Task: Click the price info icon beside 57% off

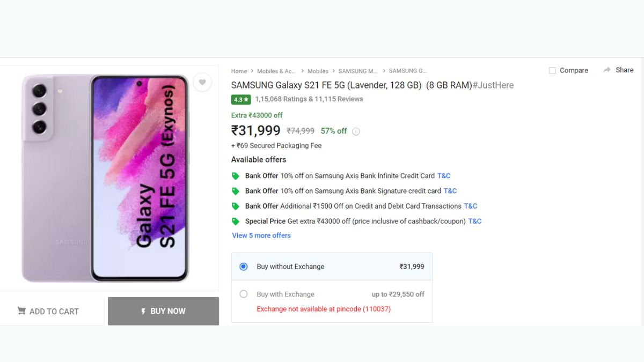Action: pos(356,131)
